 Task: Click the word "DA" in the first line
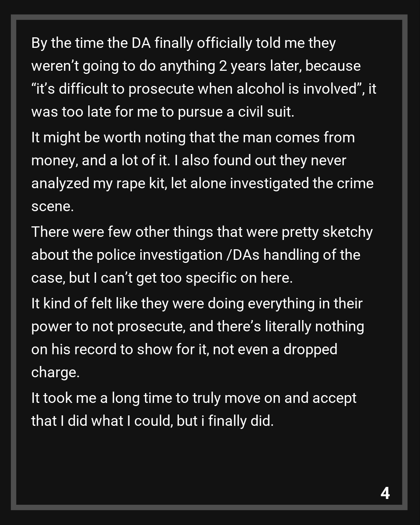click(141, 43)
